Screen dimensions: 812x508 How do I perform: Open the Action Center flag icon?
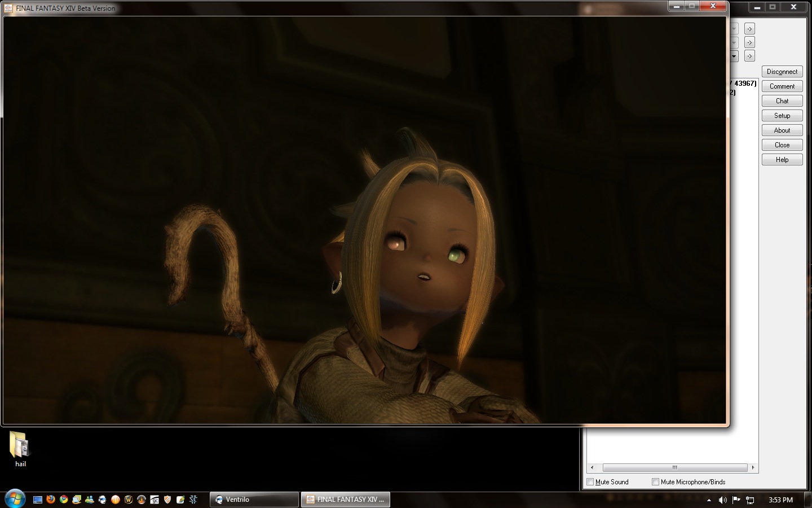pos(736,500)
